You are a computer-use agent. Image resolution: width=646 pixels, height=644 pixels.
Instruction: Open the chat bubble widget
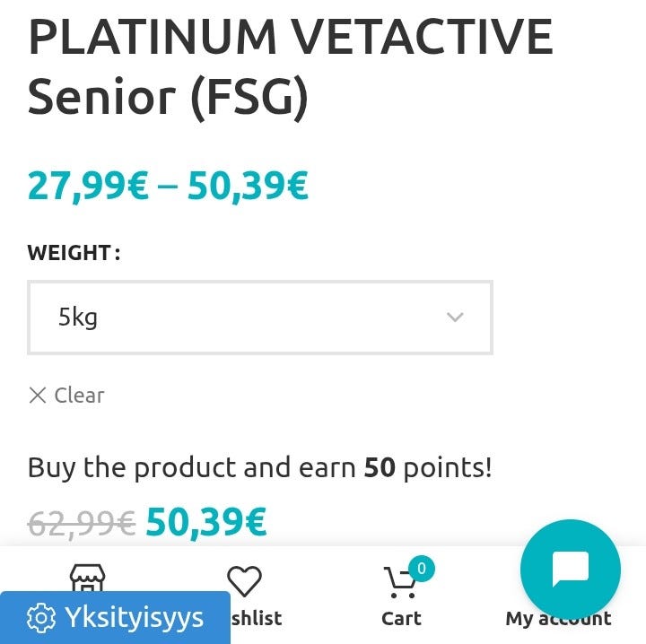coord(570,569)
